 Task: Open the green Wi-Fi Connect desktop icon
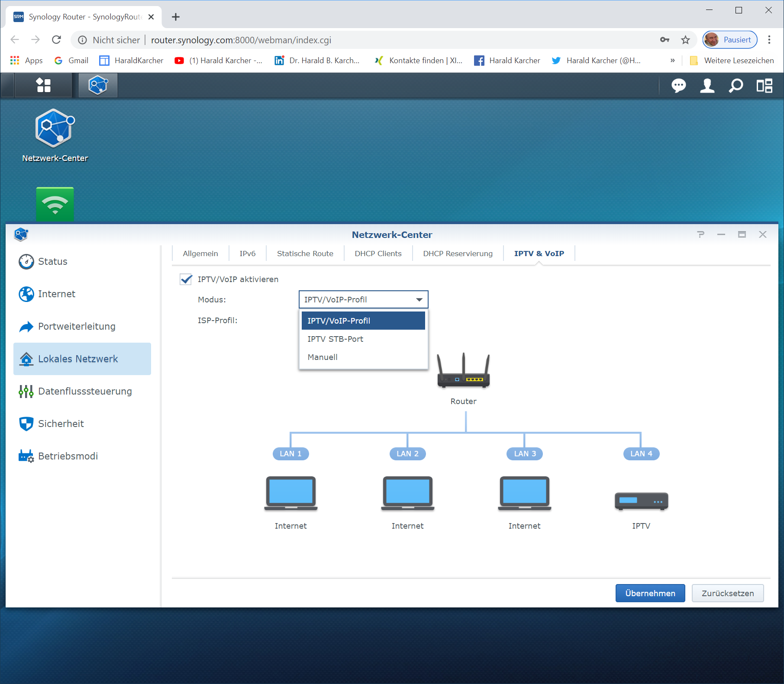[55, 204]
